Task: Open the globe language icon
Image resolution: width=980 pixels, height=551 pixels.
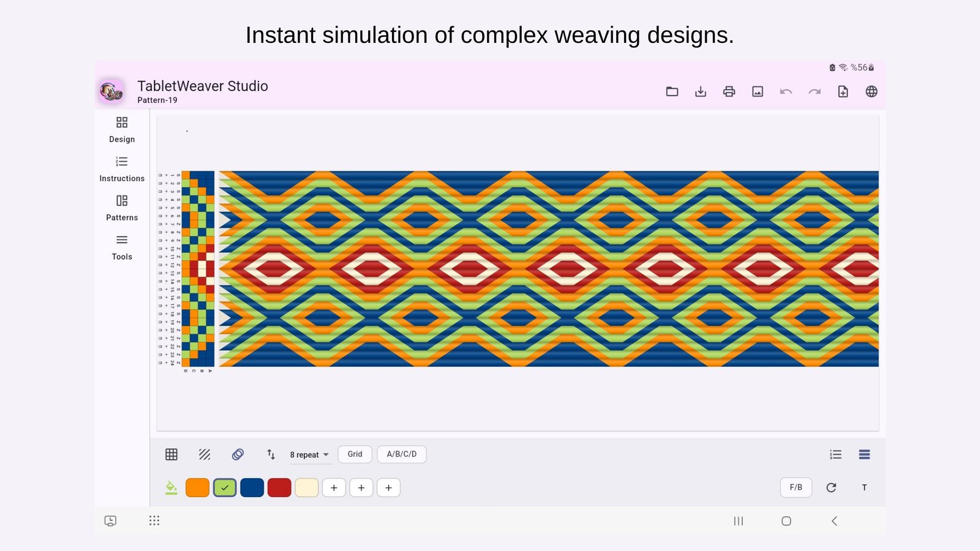Action: (x=872, y=92)
